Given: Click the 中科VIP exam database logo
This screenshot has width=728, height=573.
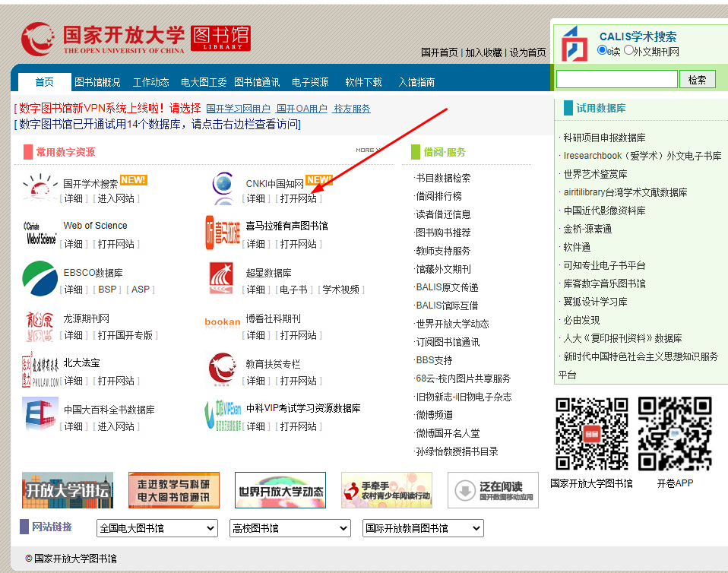Looking at the screenshot, I should point(223,415).
